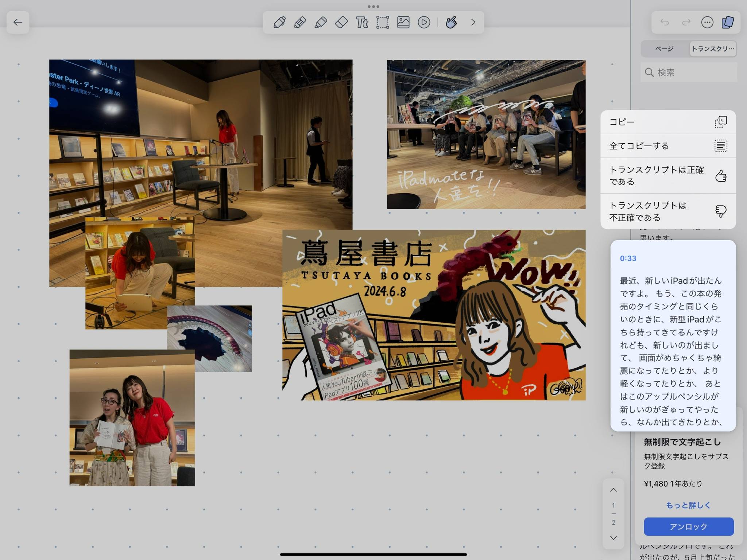Expand more toolbar tools with the chevron
The height and width of the screenshot is (560, 747).
tap(473, 22)
